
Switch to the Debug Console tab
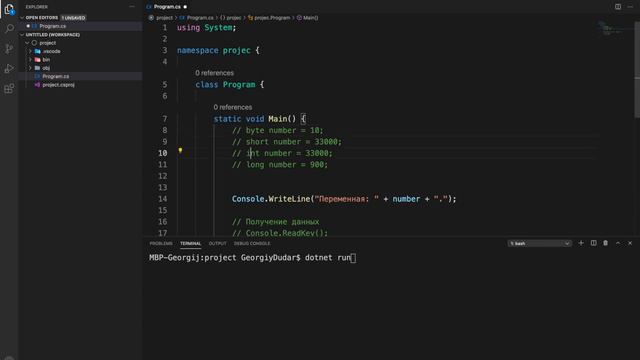[252, 243]
